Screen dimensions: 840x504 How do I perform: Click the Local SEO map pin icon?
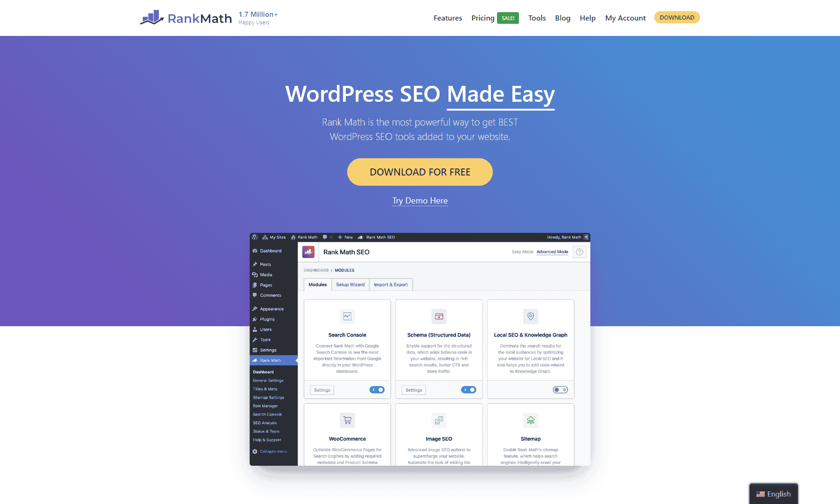point(531,316)
